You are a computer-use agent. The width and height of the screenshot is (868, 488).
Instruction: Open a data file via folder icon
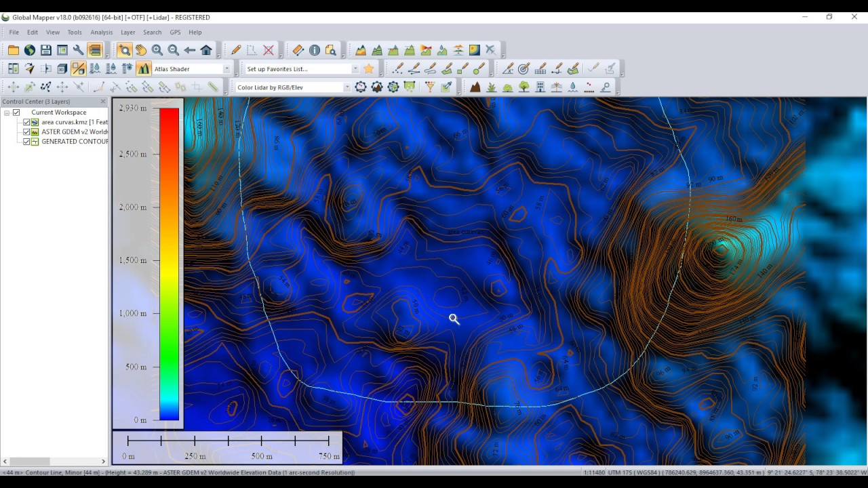[x=14, y=50]
